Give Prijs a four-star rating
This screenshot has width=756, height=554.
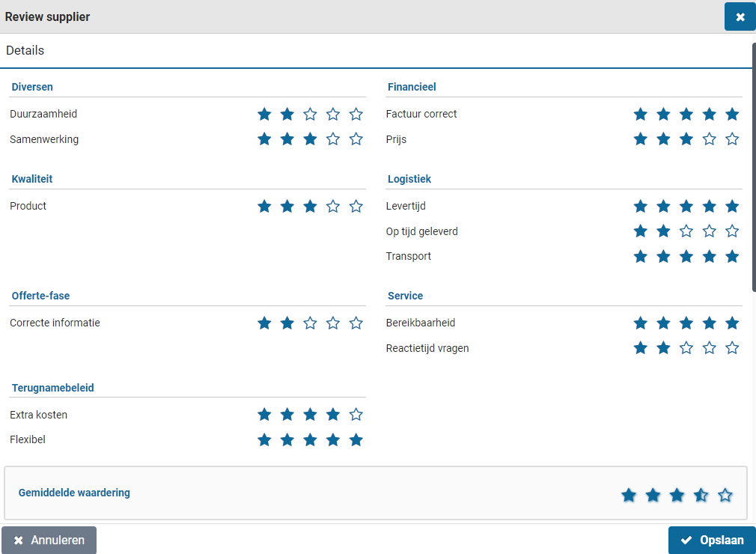(710, 139)
